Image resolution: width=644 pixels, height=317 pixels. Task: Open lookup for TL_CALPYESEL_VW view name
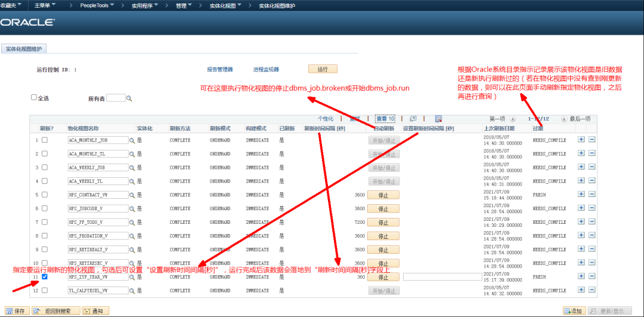click(x=132, y=291)
